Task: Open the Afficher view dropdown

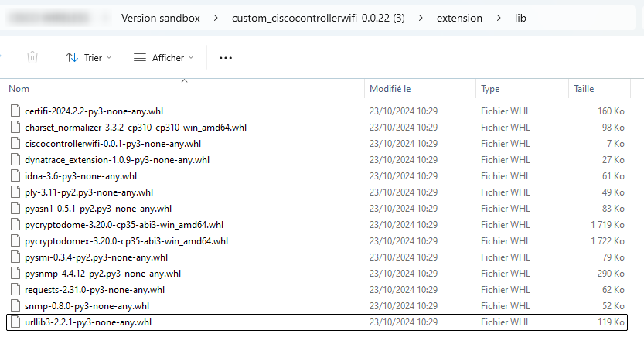Action: pyautogui.click(x=163, y=57)
